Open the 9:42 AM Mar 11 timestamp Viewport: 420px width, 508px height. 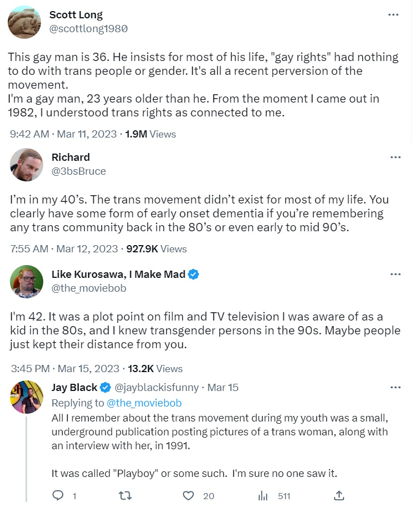64,134
